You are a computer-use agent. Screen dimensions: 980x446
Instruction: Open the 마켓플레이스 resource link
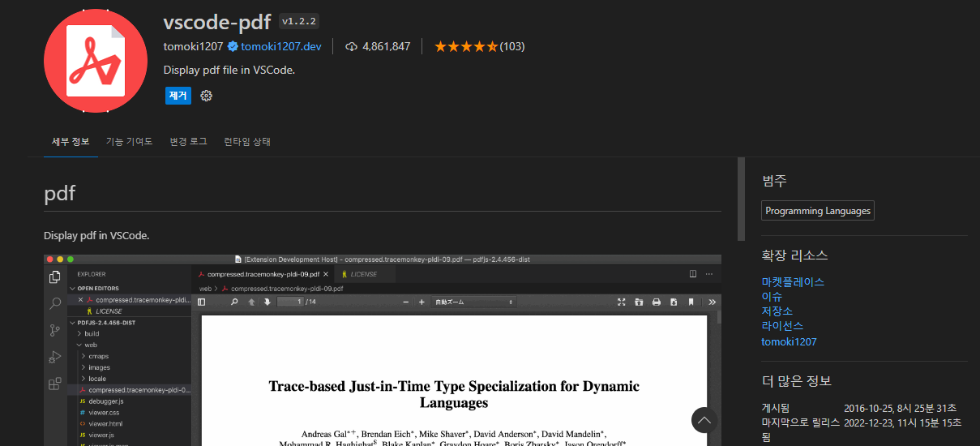793,282
